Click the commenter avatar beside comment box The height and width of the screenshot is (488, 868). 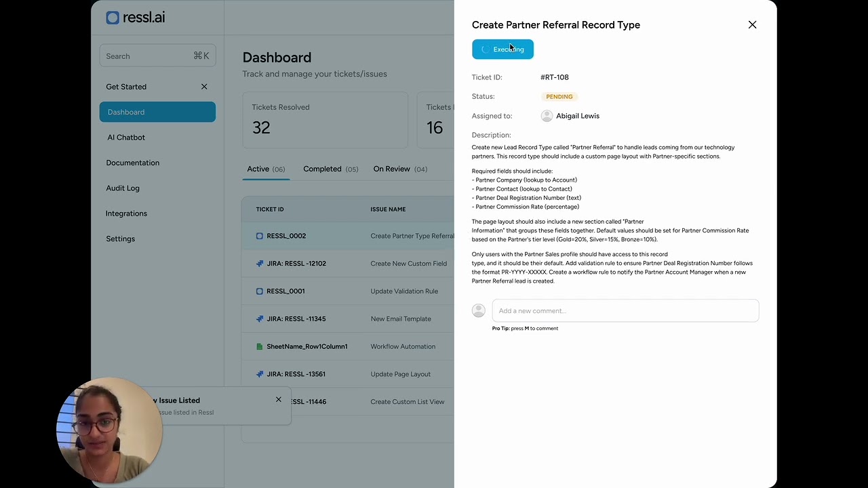click(479, 310)
